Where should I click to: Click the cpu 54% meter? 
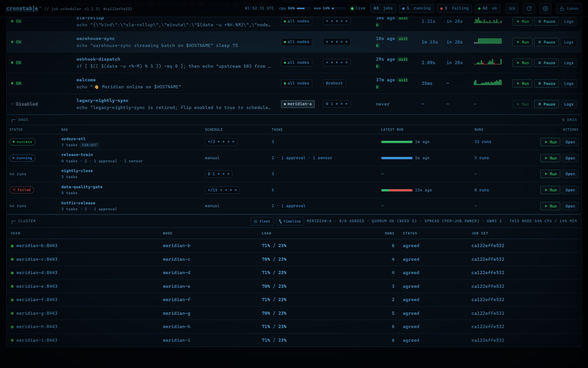tap(295, 8)
